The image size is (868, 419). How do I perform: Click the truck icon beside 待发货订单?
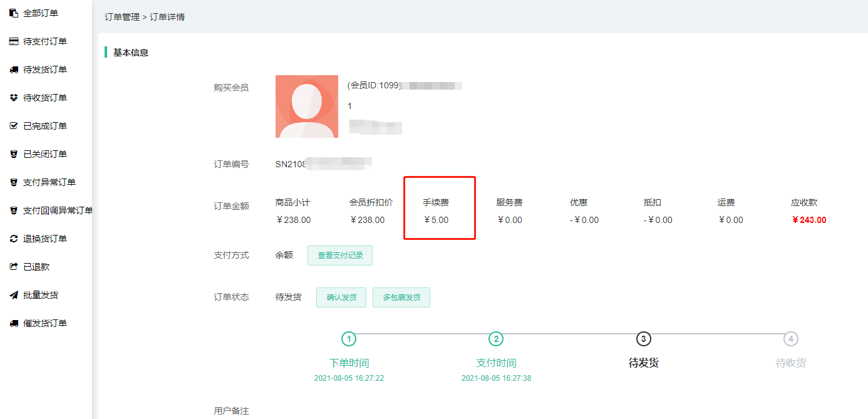coord(14,70)
